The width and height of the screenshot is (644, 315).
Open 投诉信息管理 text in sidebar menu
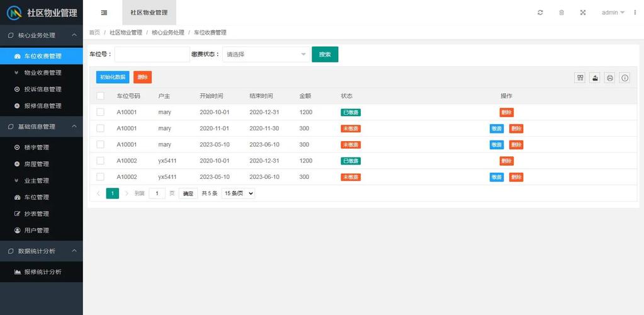click(43, 89)
